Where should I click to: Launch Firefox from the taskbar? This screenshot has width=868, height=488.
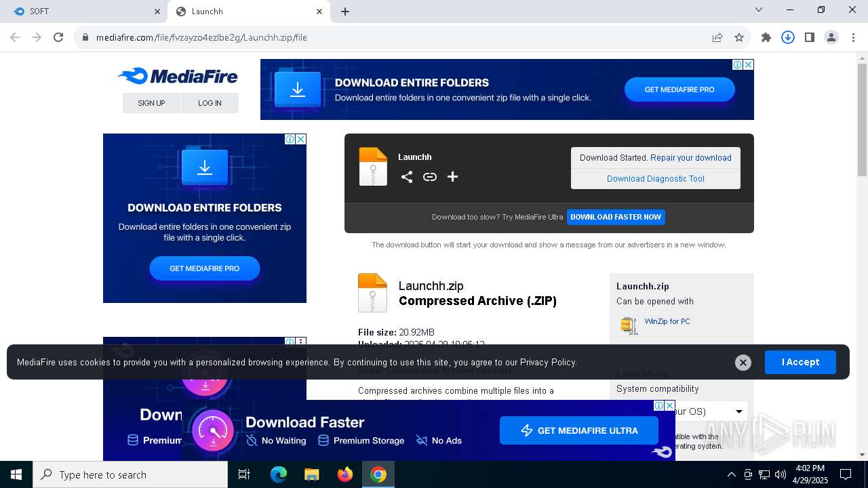(345, 474)
